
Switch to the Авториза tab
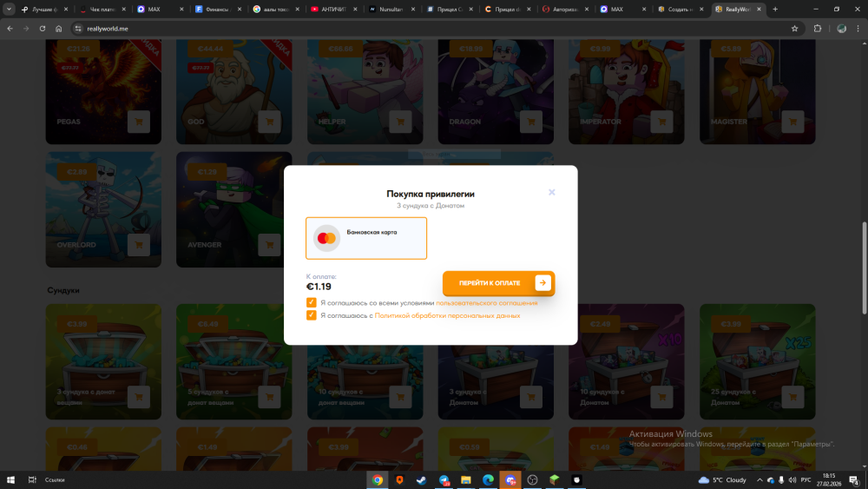coord(563,10)
